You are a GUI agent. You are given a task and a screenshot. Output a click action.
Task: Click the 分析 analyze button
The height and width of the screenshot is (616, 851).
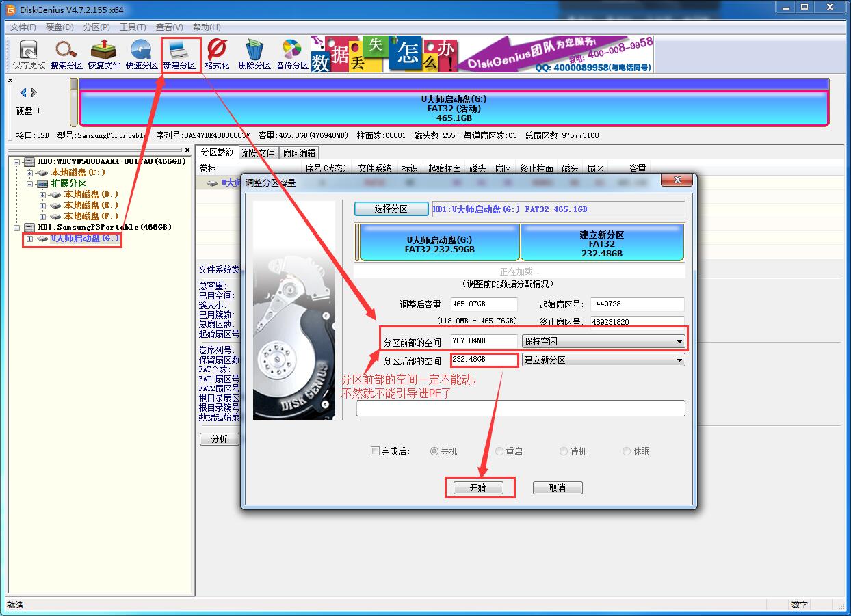(219, 439)
